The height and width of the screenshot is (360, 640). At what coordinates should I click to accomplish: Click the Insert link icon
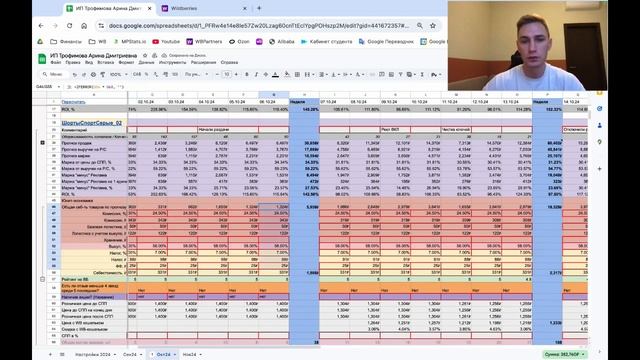click(x=372, y=75)
